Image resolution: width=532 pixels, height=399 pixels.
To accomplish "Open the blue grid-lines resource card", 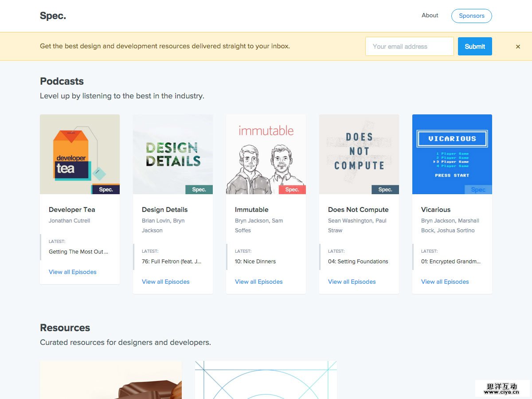I will tap(266, 380).
